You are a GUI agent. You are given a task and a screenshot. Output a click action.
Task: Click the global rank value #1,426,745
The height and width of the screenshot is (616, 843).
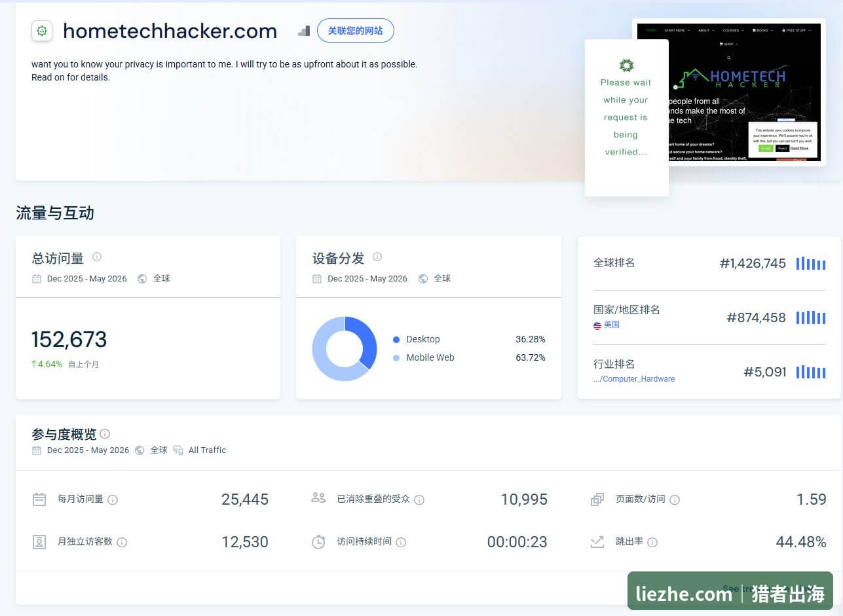pyautogui.click(x=753, y=264)
